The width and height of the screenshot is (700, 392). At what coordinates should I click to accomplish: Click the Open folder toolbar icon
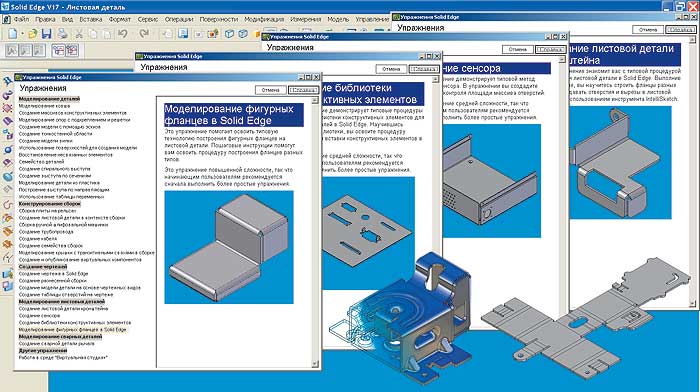tap(33, 34)
